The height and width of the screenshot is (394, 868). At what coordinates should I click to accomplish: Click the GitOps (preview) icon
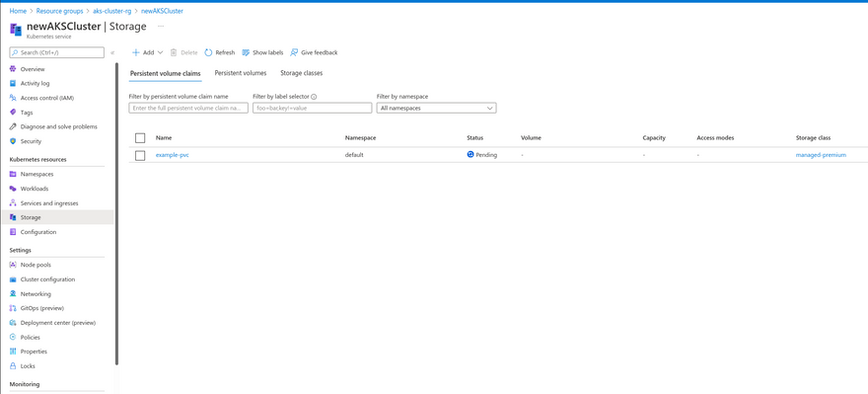(x=13, y=308)
